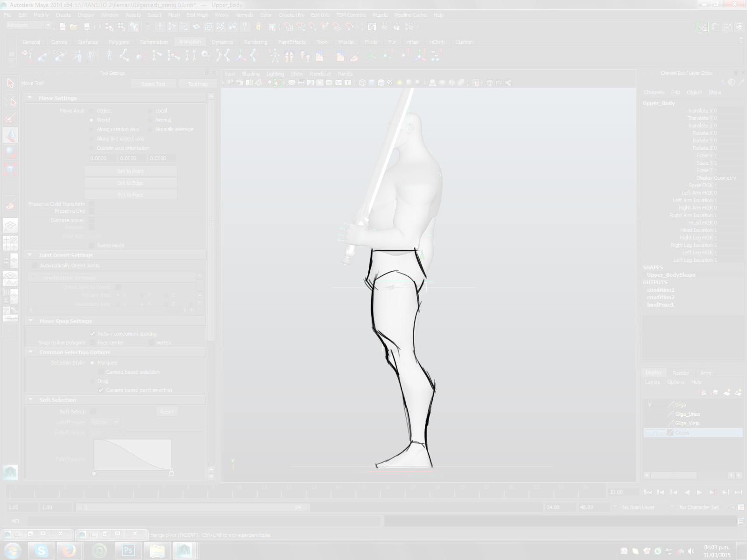This screenshot has width=747, height=560.
Task: Select the Rotate tool in toolbox
Action: pos(10,152)
